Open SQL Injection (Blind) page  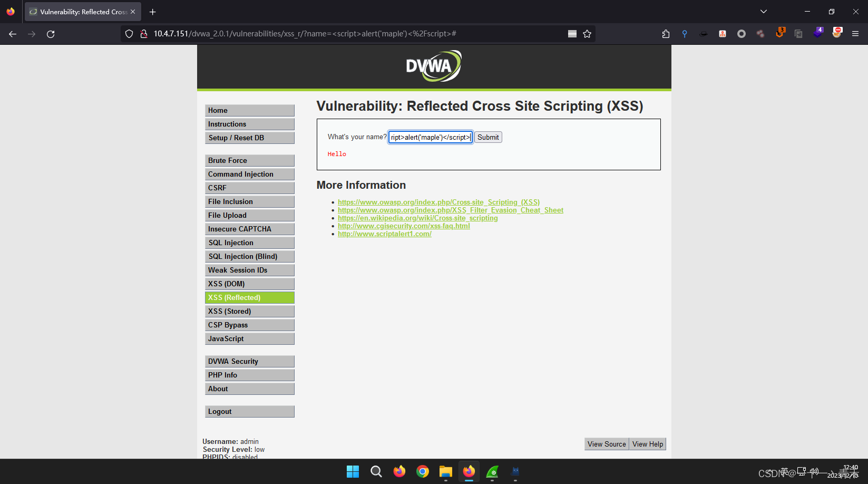[250, 256]
